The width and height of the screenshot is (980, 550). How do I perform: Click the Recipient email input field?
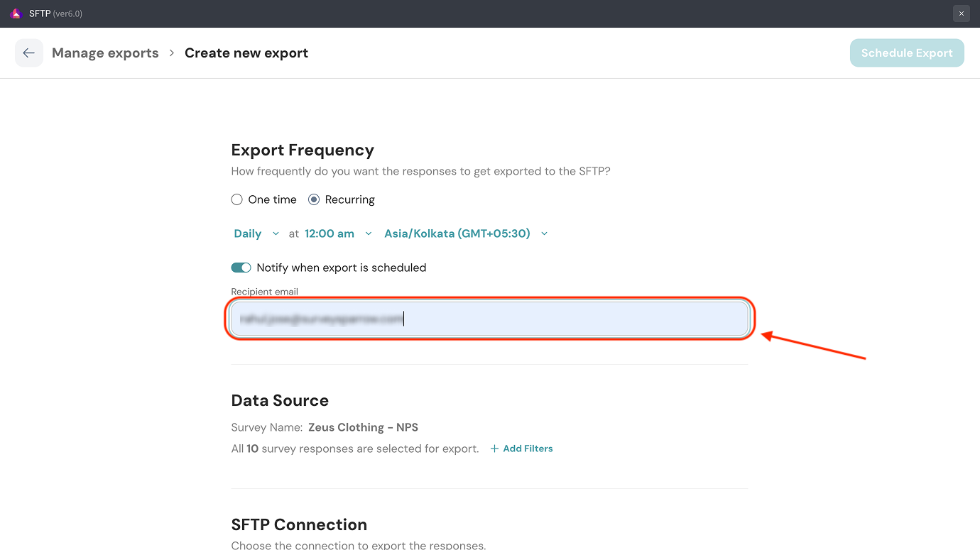(490, 319)
